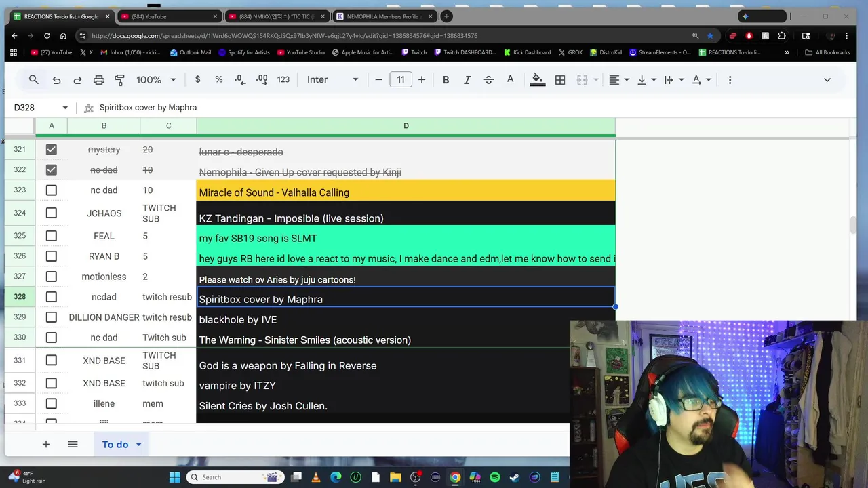Bookmark this page with star icon
This screenshot has height=488, width=868.
710,35
